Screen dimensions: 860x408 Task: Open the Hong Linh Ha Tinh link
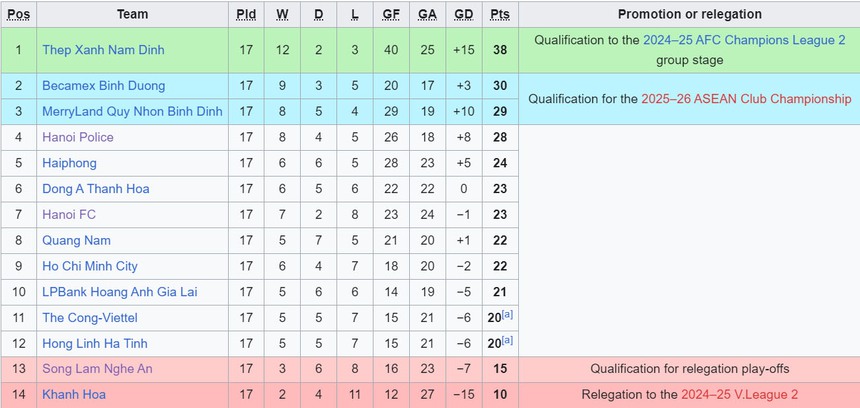[x=94, y=343]
